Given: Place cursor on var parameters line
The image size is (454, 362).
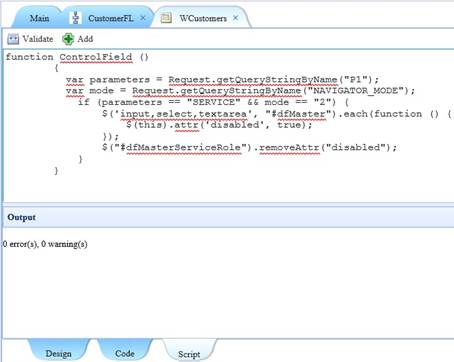Looking at the screenshot, I should pyautogui.click(x=222, y=80).
